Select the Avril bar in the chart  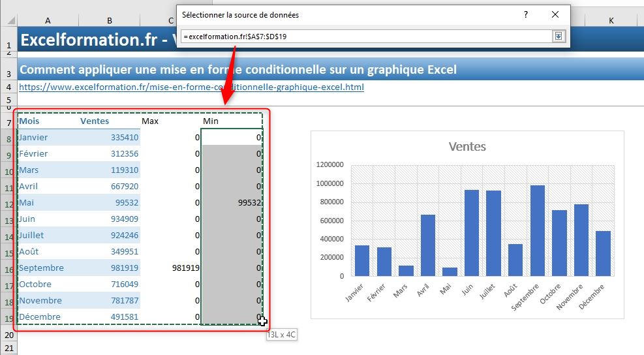(427, 245)
